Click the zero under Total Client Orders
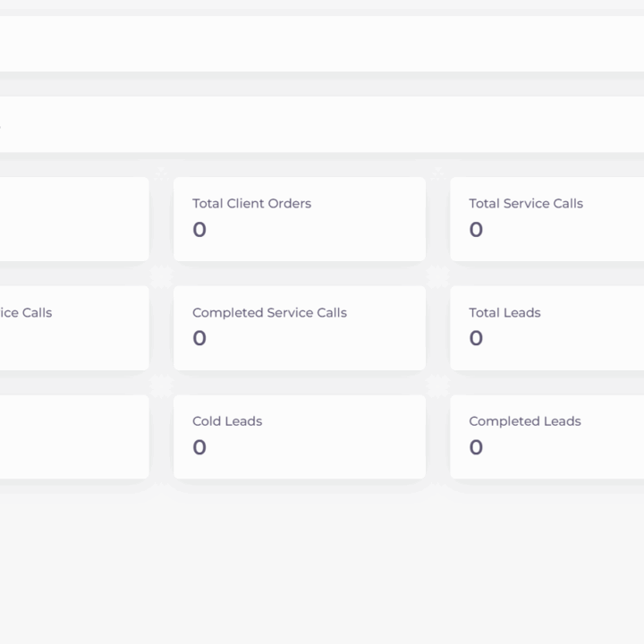 coord(199,229)
